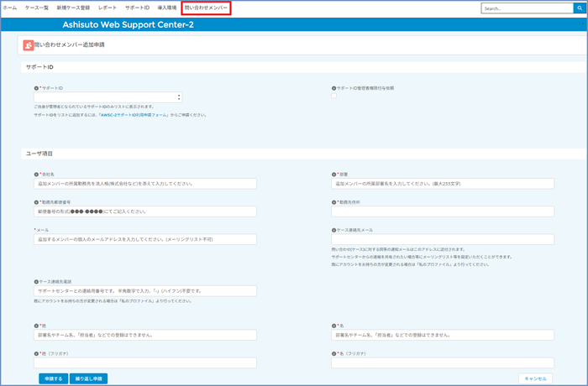Toggle the サポートID管理者権限付与申請 checkbox

click(334, 96)
